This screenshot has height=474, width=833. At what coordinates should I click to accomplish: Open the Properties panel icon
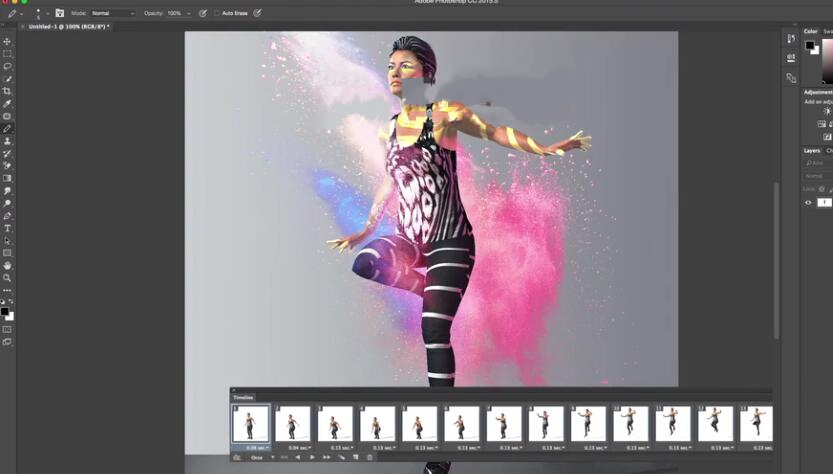[791, 57]
